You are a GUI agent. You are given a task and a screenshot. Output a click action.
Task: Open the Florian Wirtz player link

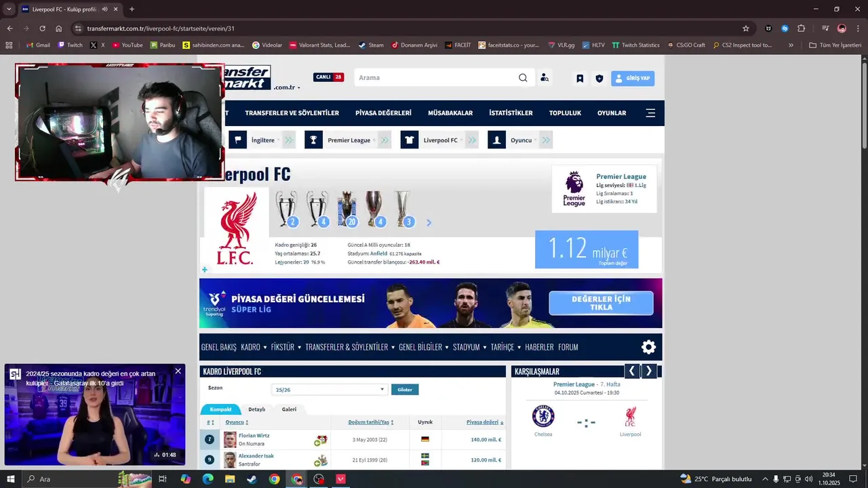[x=254, y=436]
